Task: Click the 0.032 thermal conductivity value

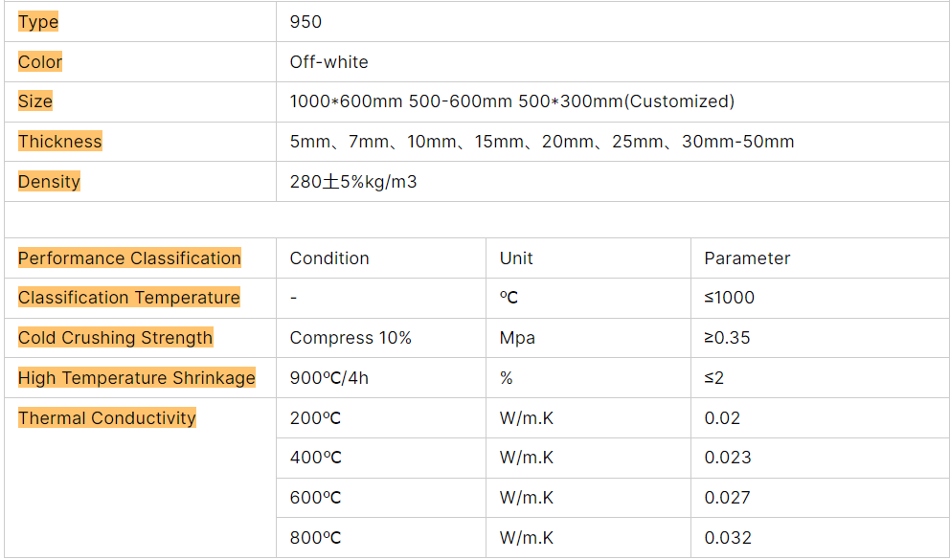Action: tap(728, 538)
